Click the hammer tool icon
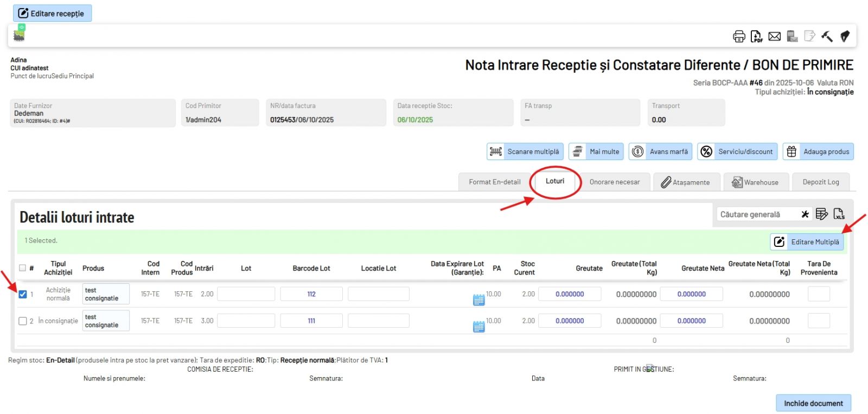 coord(827,36)
